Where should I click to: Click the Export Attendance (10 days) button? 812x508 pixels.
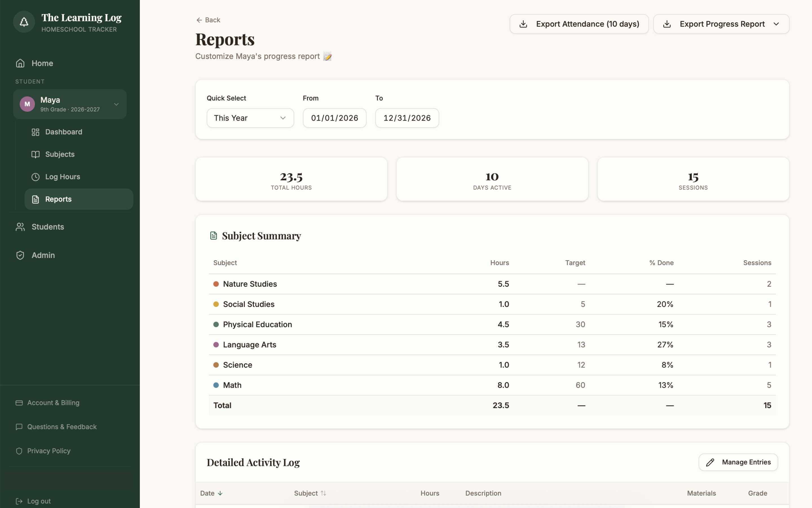(x=579, y=24)
